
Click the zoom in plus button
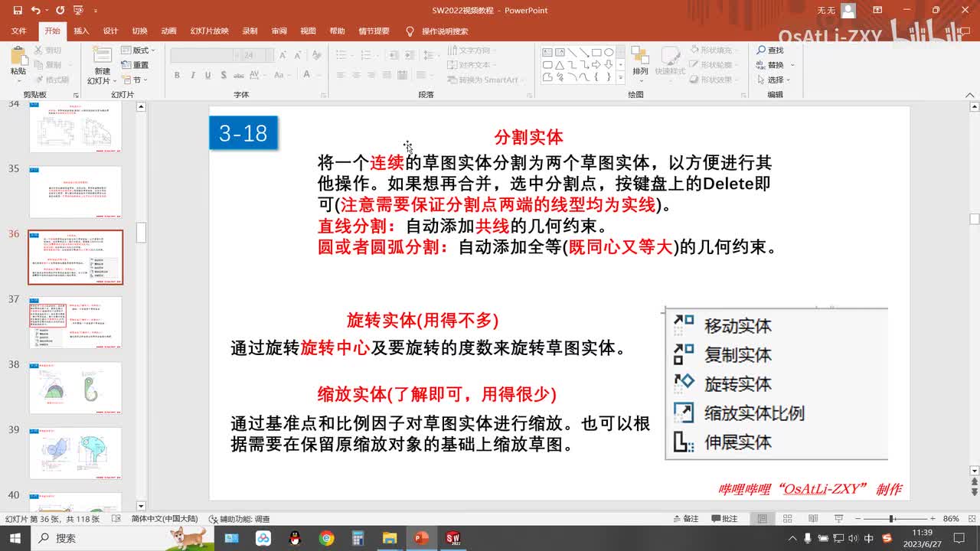point(932,518)
